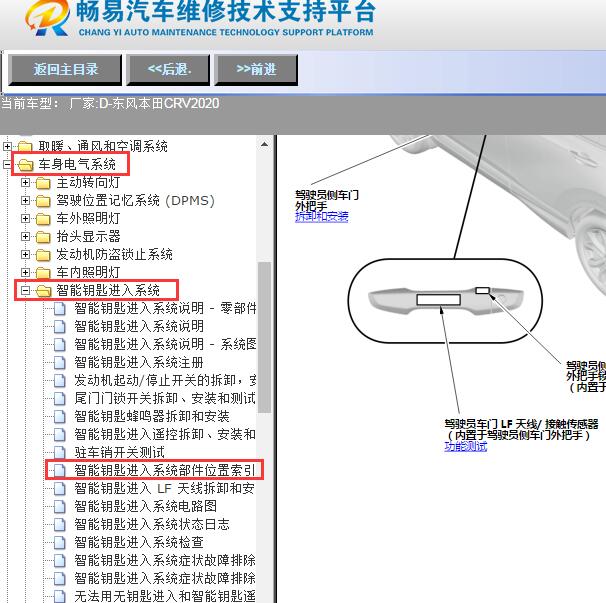Click the 返回主目录 button

pyautogui.click(x=65, y=70)
